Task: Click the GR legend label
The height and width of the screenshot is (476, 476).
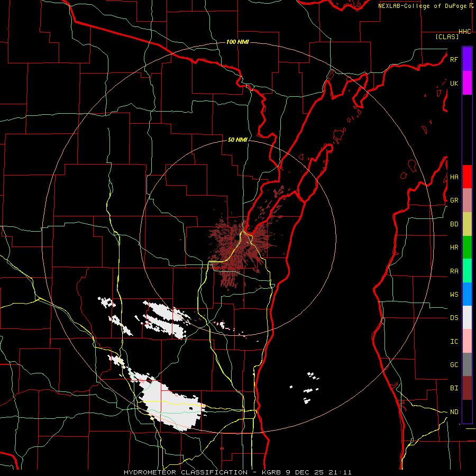Action: [x=454, y=200]
